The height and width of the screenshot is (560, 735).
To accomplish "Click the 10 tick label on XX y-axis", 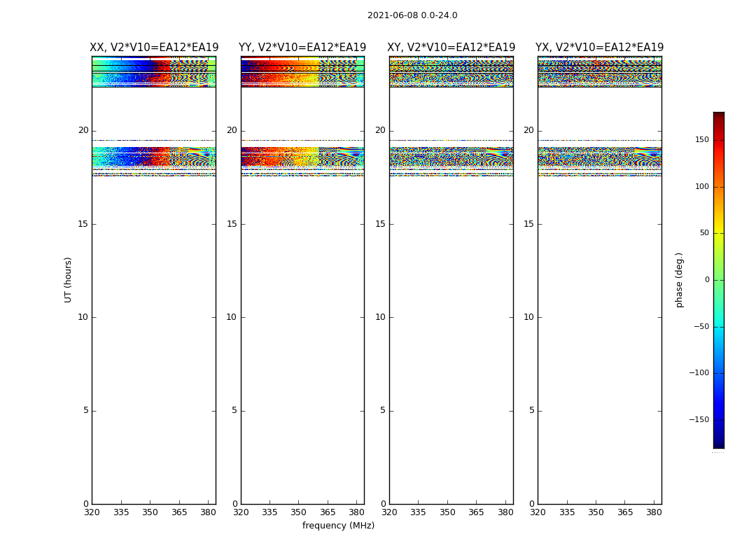I will coord(83,317).
